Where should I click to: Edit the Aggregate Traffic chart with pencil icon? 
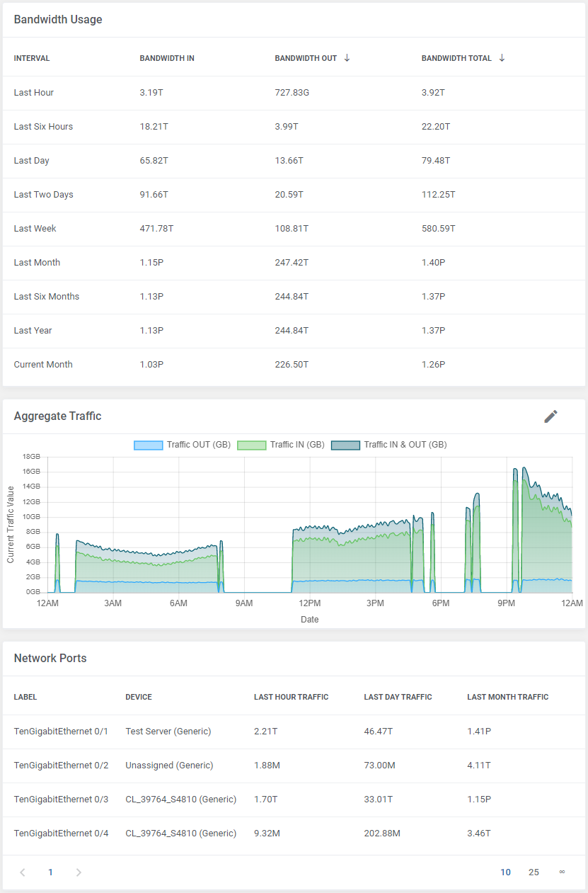(550, 416)
